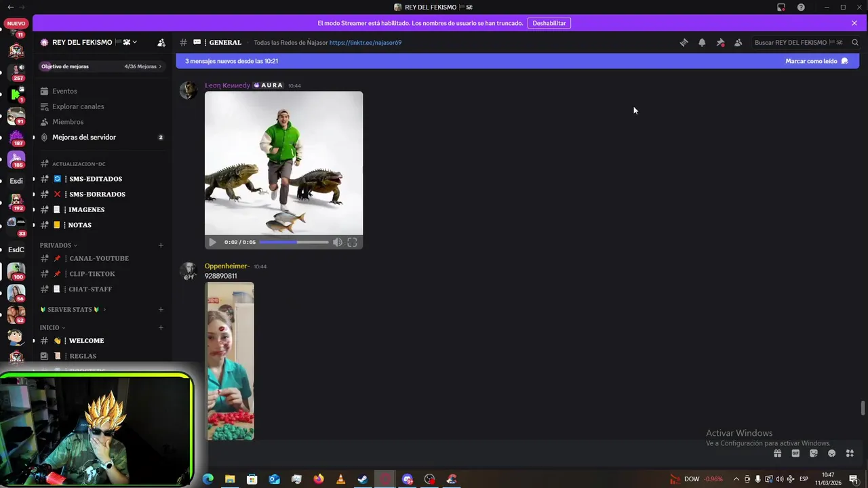Open REY DEL FEKISMO server dropdown
This screenshot has width=868, height=488.
click(90, 42)
